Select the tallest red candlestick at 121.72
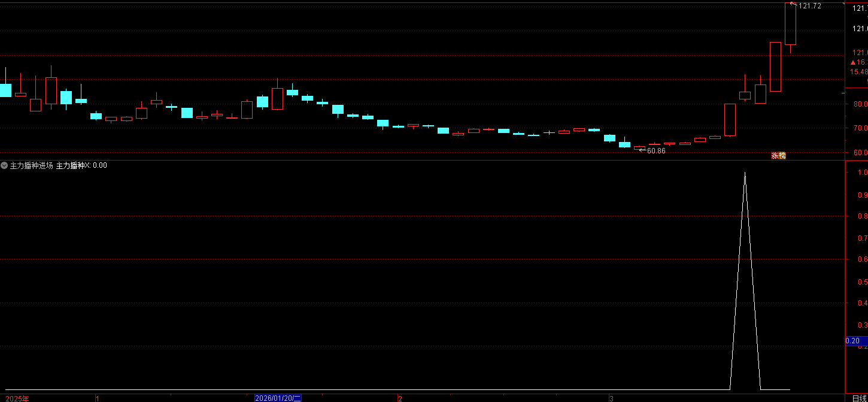868x402 pixels. pos(790,24)
